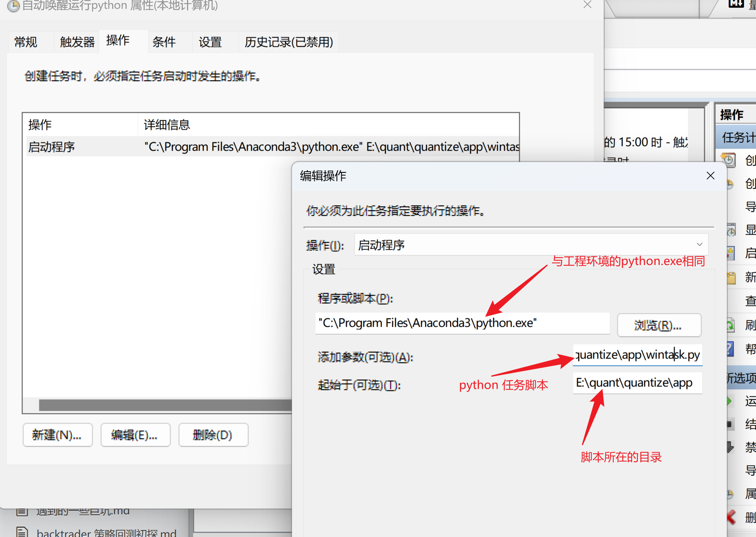756x537 pixels.
Task: Click the 程序或脚本 path input field
Action: pos(462,323)
